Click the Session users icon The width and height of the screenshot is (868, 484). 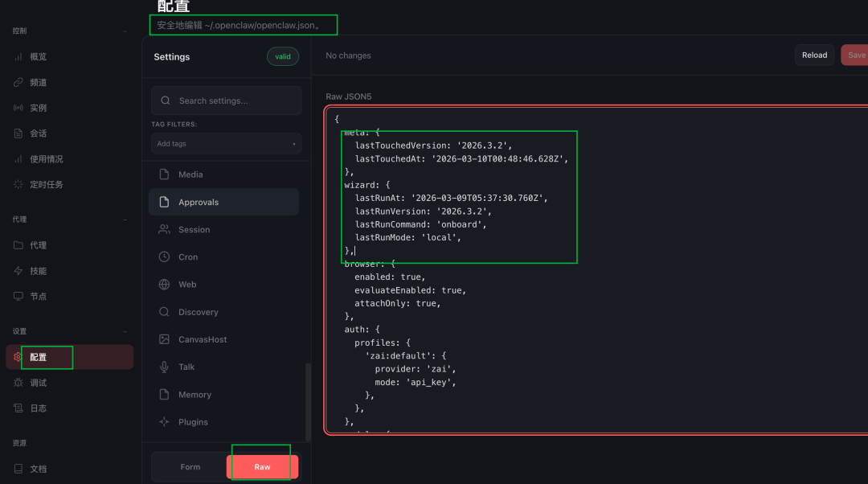164,229
